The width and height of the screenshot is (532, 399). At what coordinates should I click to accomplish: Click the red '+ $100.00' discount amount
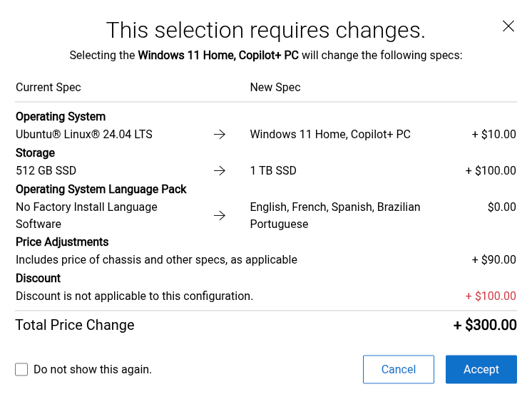(x=491, y=296)
